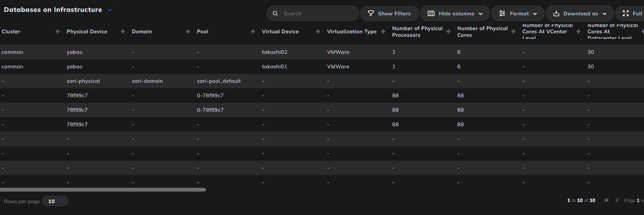Go to previous page using the arrow
Screen dimensions: 644x215
point(617,200)
